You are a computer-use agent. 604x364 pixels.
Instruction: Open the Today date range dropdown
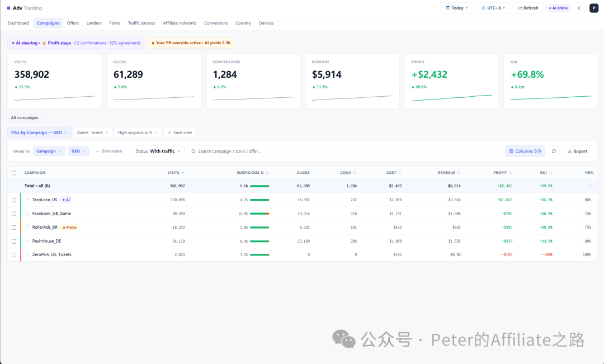456,8
